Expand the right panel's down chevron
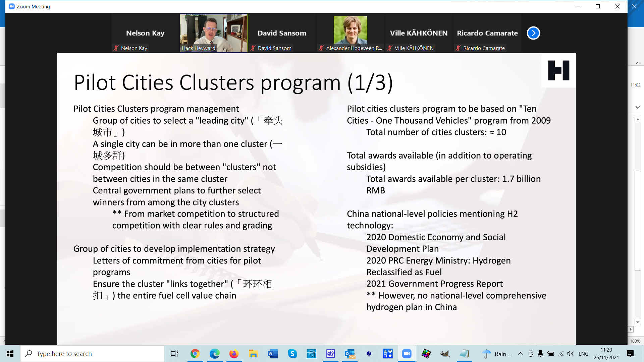Screen dimensions: 644x362 [x=638, y=107]
